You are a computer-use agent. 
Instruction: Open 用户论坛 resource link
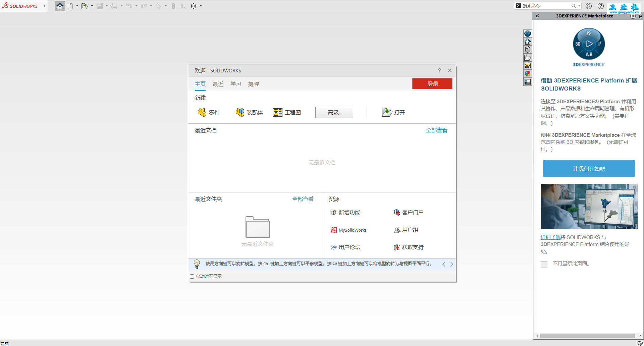pyautogui.click(x=345, y=247)
